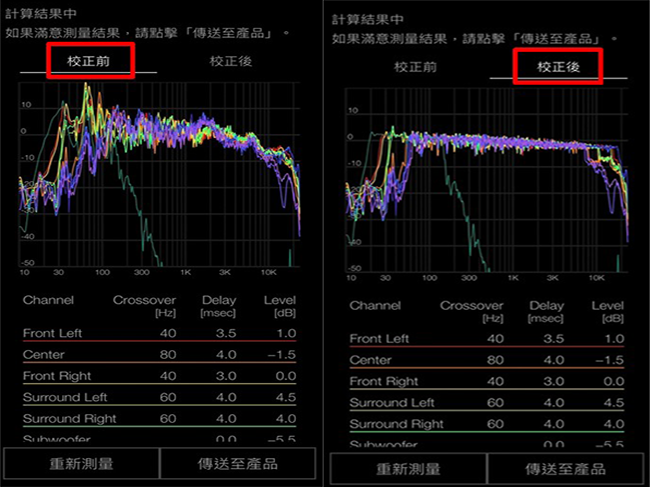Select Surround Right row in left panel
Image resolution: width=650 pixels, height=487 pixels.
(x=160, y=419)
